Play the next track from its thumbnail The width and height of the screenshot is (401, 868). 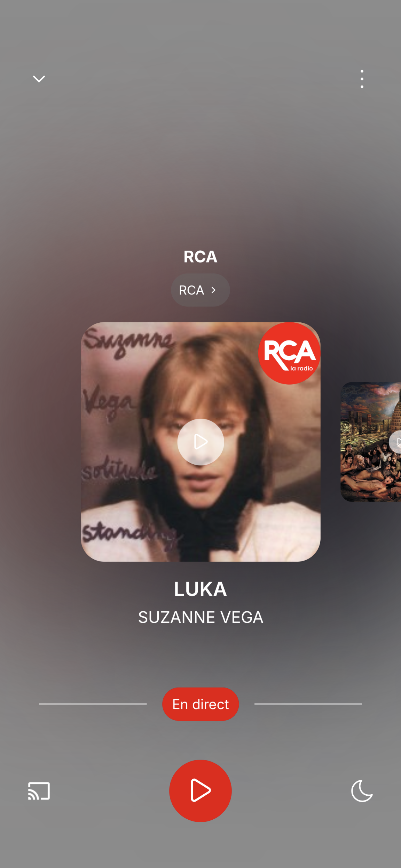396,442
